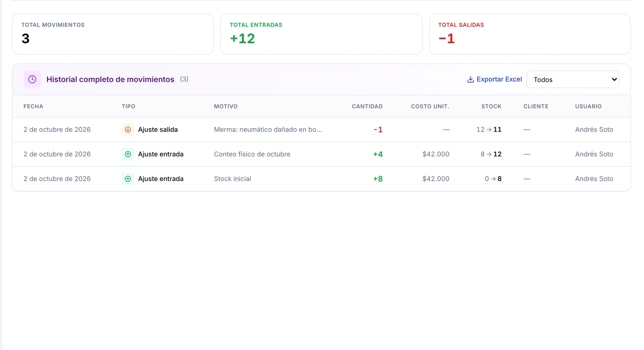The height and width of the screenshot is (350, 644).
Task: Click the CLIENTE column header
Action: 536,106
